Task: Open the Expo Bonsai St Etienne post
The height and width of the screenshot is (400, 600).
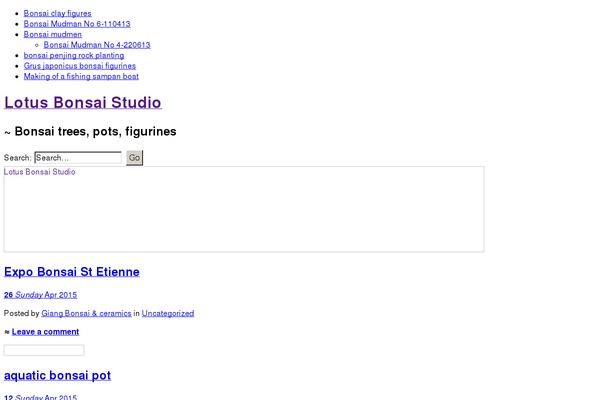Action: 72,271
